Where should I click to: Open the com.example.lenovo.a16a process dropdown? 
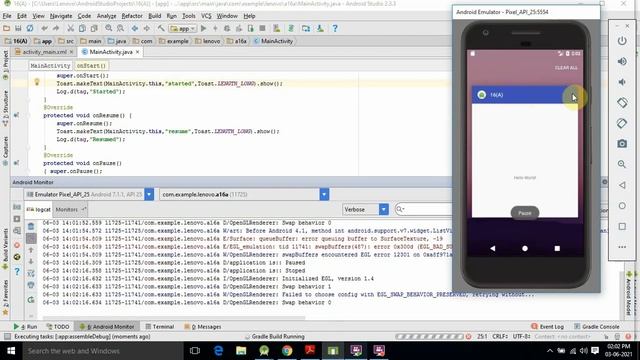coord(324,195)
